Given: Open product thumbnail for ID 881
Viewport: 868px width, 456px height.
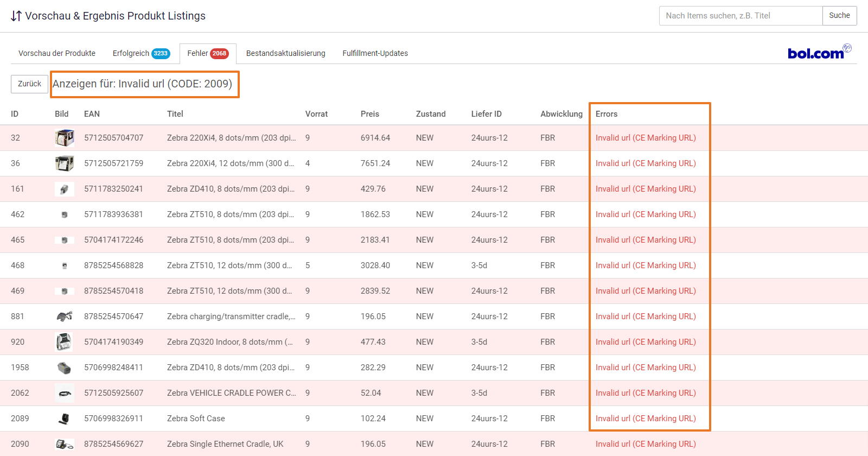Looking at the screenshot, I should click(x=65, y=316).
